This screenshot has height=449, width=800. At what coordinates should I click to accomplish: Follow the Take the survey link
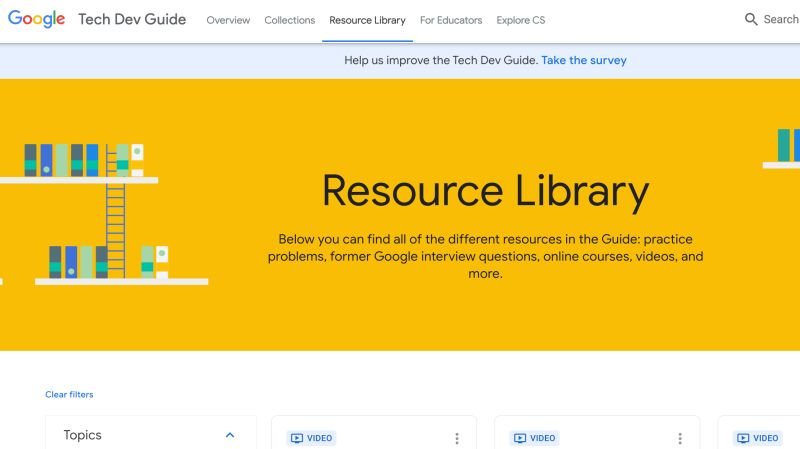(x=584, y=60)
